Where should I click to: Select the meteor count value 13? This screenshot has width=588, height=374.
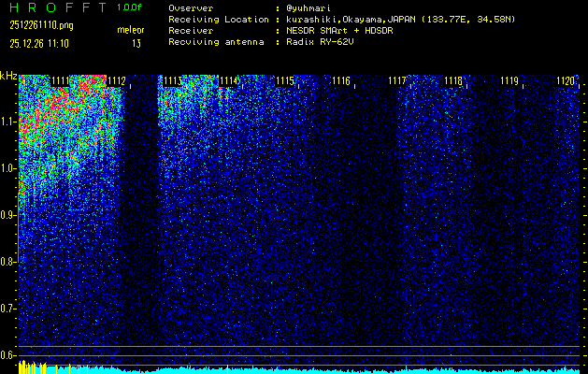tap(136, 44)
